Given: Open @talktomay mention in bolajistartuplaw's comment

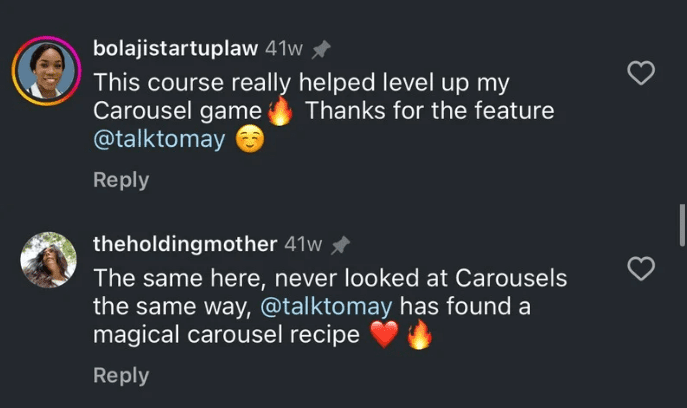Looking at the screenshot, I should (x=159, y=140).
